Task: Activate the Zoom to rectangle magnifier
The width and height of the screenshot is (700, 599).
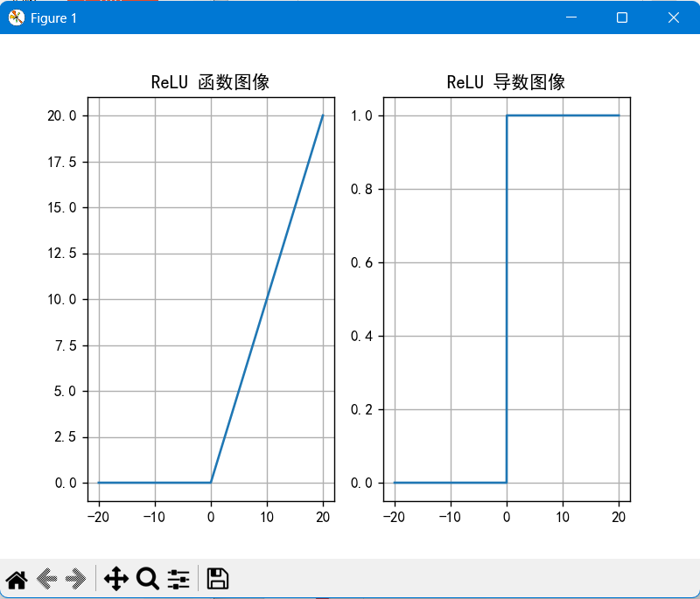Action: (x=148, y=579)
